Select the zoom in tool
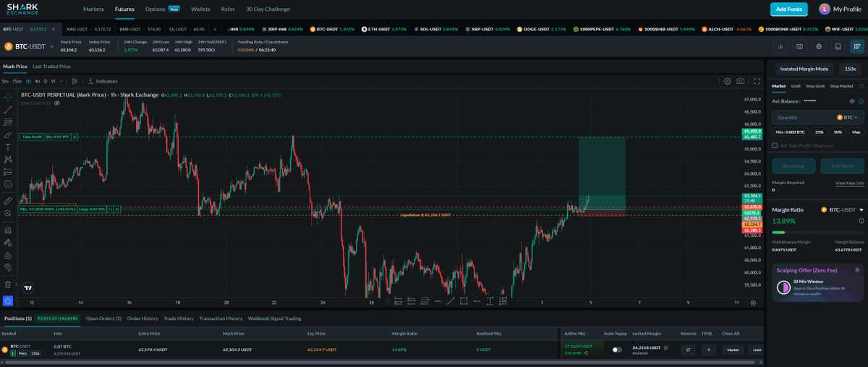868x367 pixels. point(7,214)
